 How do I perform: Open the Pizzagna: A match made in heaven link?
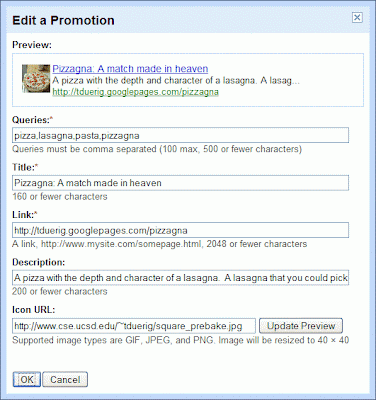tap(130, 69)
